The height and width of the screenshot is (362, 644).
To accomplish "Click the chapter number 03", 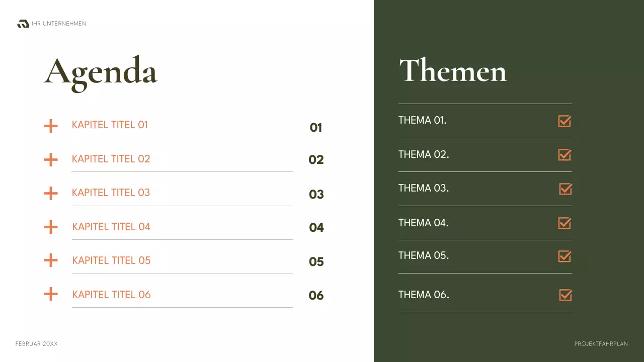I will click(316, 195).
